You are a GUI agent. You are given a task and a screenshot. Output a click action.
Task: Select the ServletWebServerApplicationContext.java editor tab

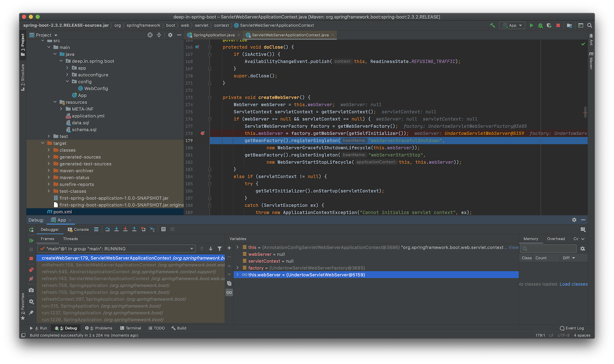tap(290, 35)
